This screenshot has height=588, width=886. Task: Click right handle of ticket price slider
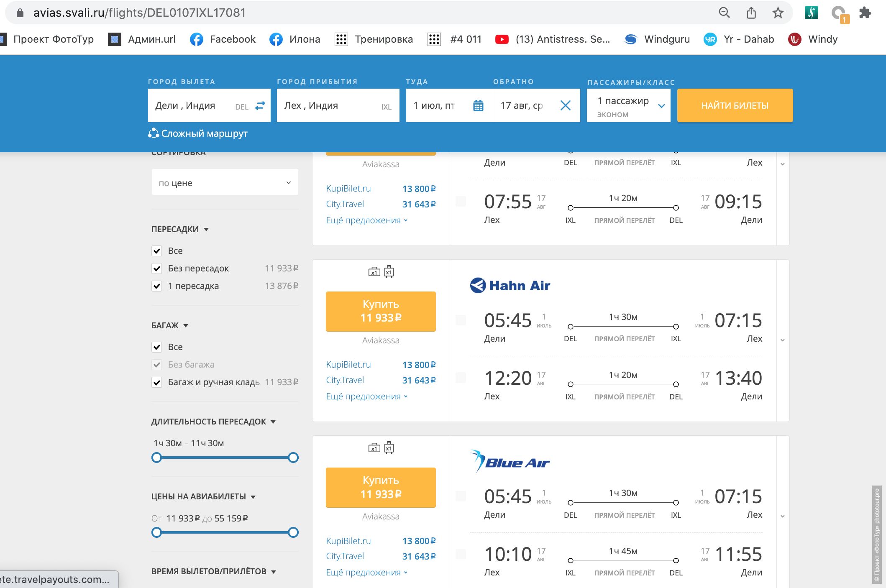click(x=293, y=532)
